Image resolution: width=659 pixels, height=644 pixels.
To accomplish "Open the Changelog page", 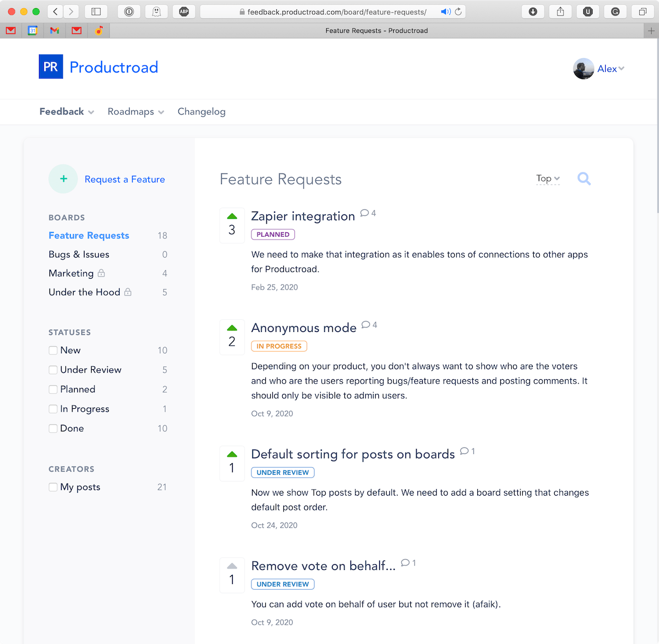I will point(202,112).
